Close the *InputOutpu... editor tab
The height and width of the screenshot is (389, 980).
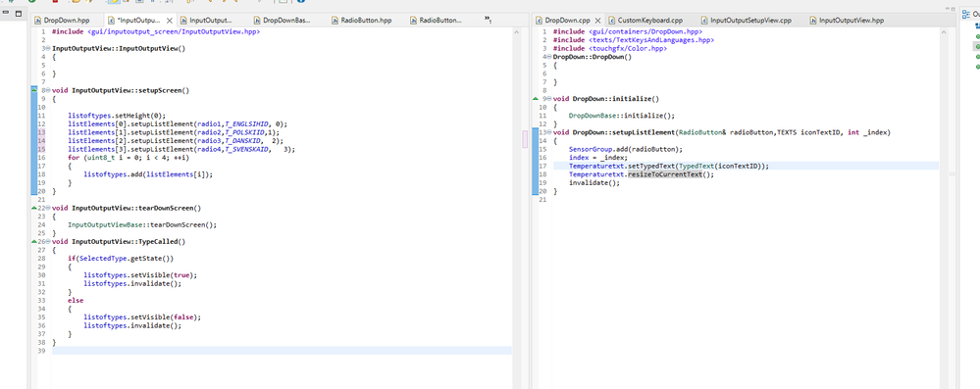tap(170, 21)
